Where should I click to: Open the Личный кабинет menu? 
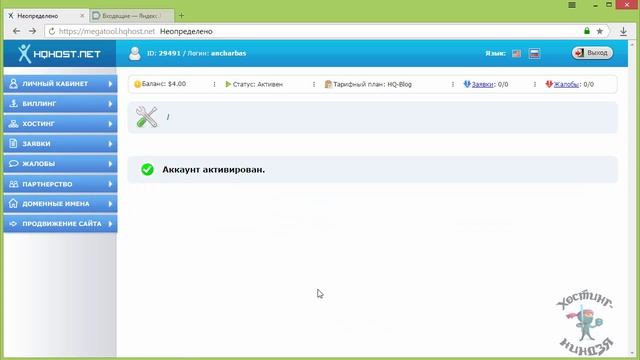pos(60,84)
